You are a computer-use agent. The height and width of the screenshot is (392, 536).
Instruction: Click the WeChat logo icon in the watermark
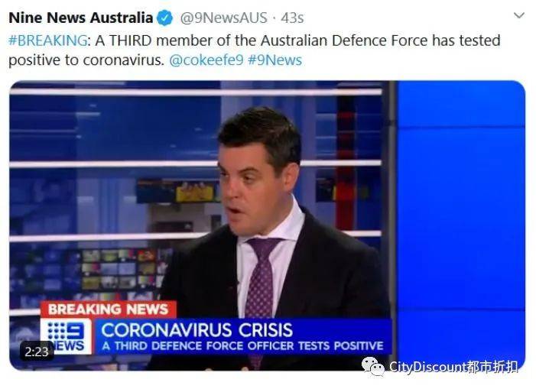click(x=374, y=366)
